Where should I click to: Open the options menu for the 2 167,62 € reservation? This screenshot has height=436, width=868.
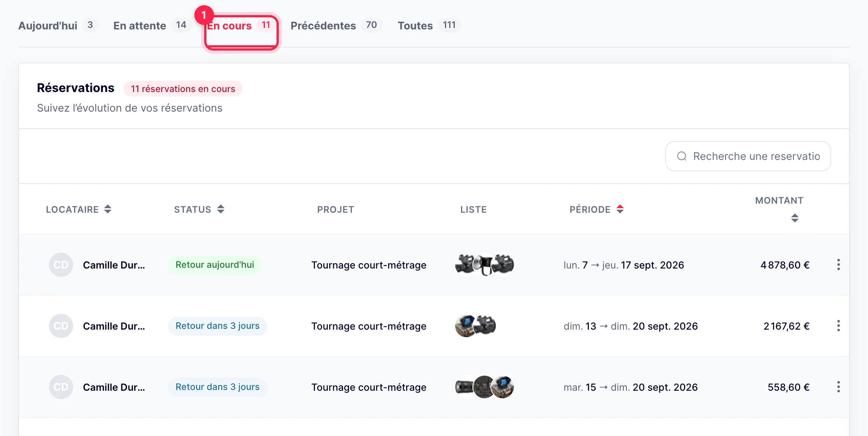(x=838, y=326)
